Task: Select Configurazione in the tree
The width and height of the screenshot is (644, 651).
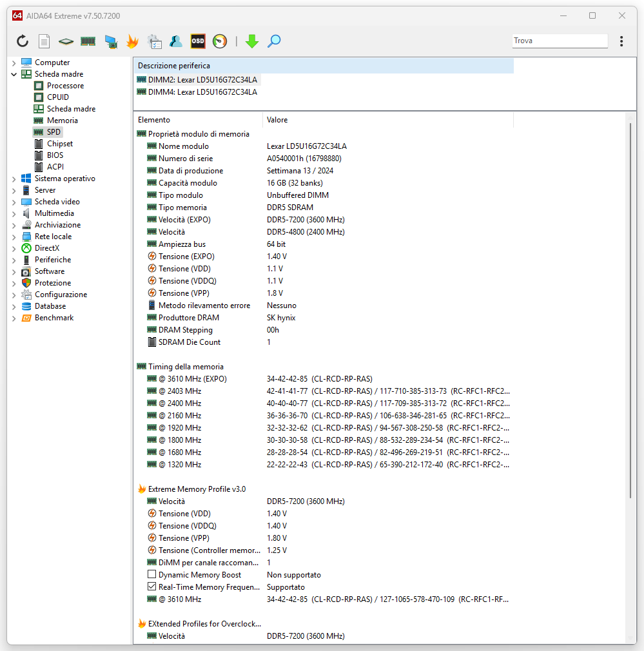Action: tap(61, 295)
